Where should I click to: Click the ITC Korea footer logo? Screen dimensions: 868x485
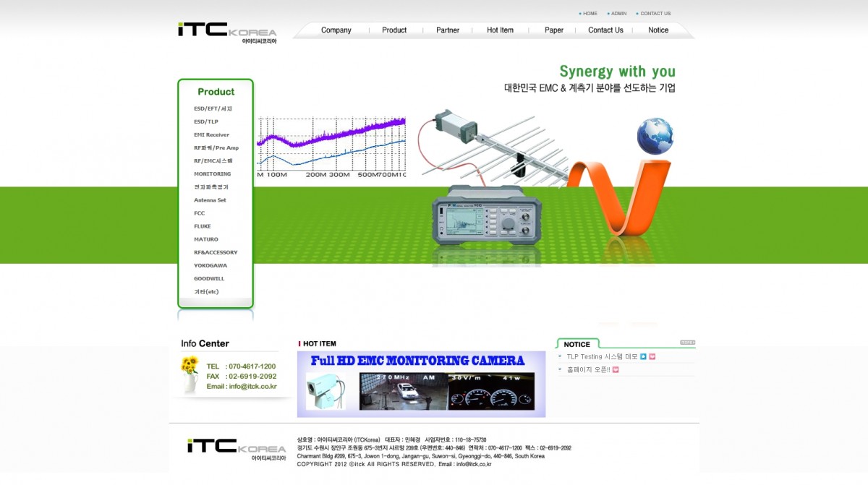pos(236,447)
